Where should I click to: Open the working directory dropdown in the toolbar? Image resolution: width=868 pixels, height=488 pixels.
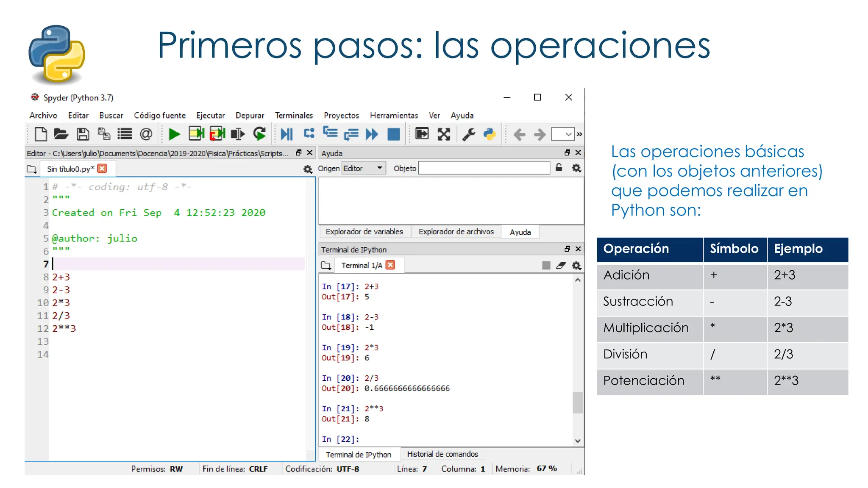click(563, 134)
